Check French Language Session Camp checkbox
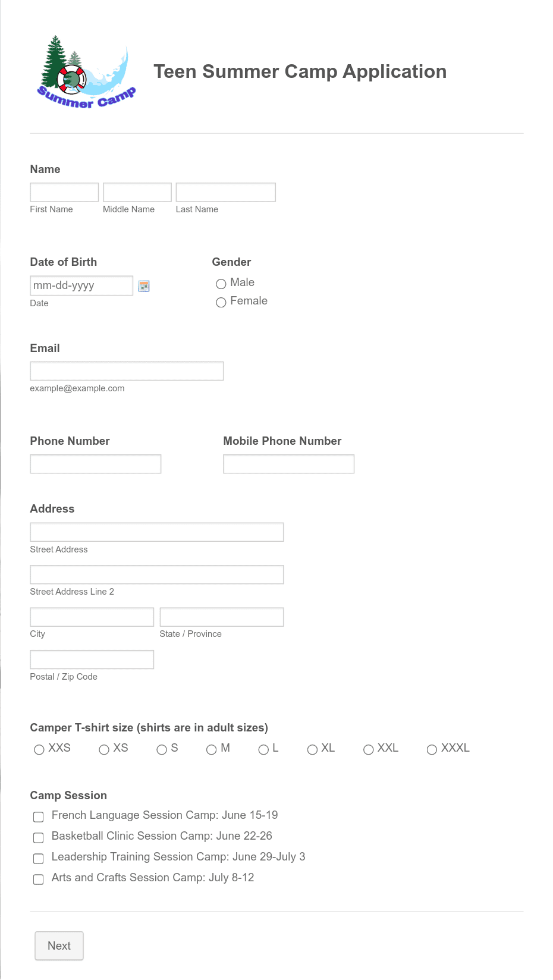The height and width of the screenshot is (980, 553). click(39, 816)
